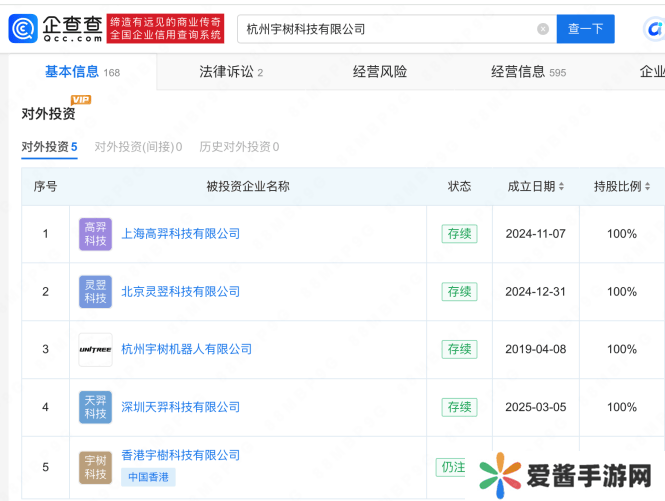The image size is (665, 501).
Task: Sort by 成立日期 column arrows
Action: click(561, 187)
